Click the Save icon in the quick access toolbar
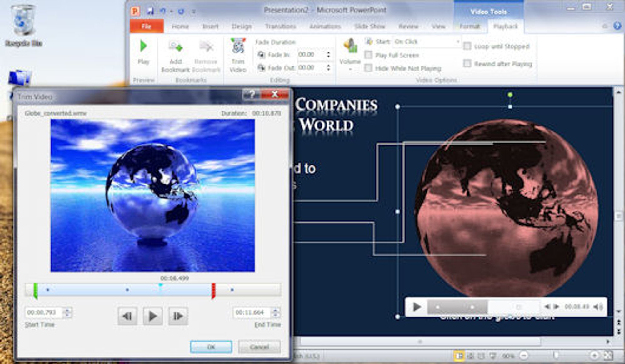 coord(150,11)
